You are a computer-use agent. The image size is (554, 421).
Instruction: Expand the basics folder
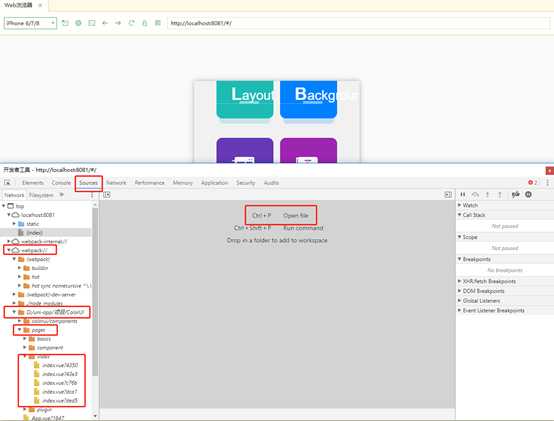click(25, 338)
